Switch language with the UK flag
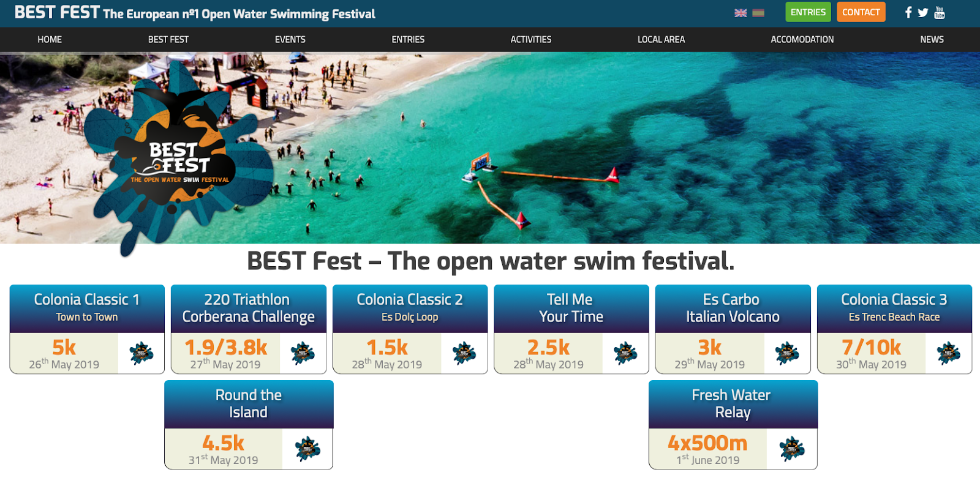 741,13
